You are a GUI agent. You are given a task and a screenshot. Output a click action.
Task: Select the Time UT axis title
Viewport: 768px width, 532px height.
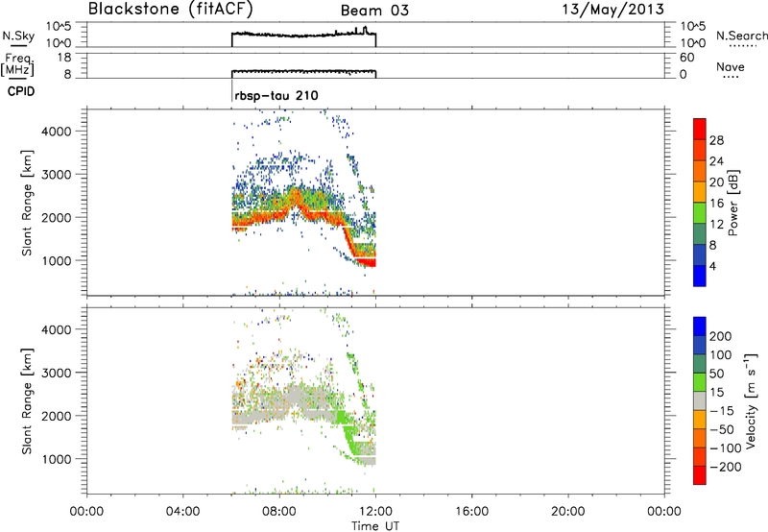click(375, 526)
